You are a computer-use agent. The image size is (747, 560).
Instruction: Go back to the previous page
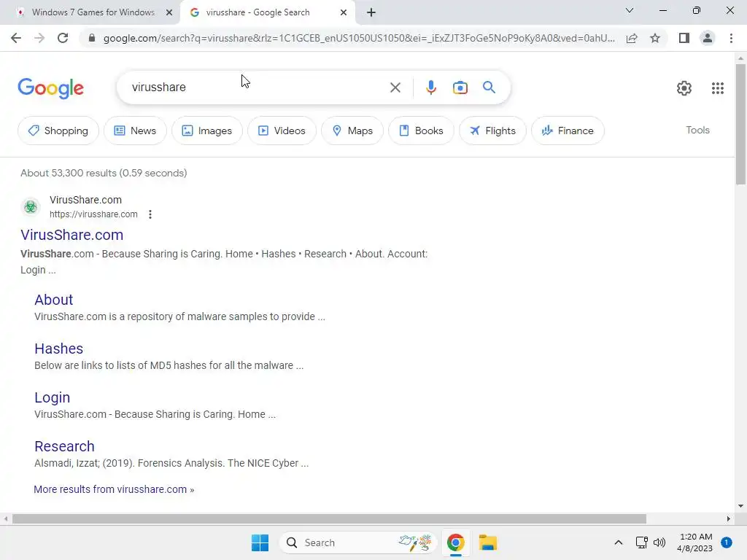point(16,38)
